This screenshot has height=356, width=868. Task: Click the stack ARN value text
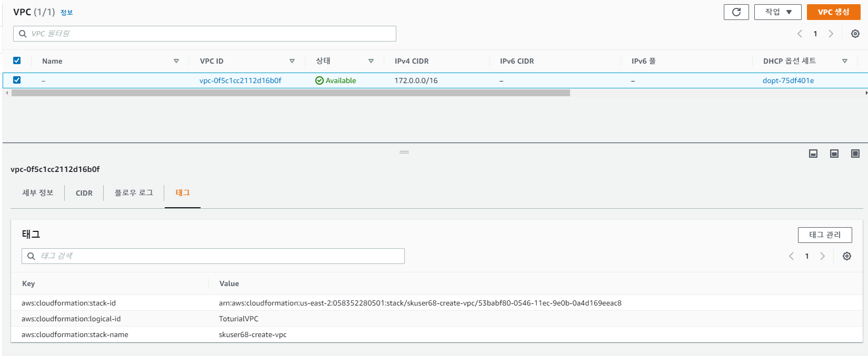point(420,303)
